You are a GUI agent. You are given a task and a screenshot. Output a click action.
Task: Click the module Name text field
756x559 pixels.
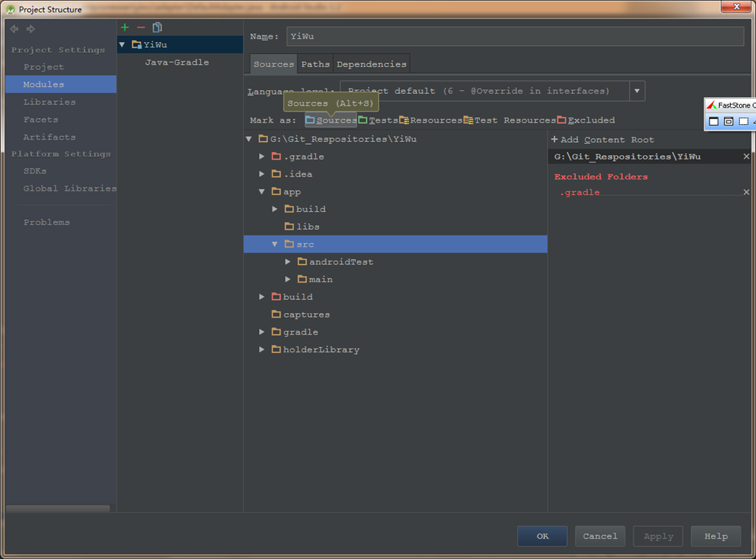coord(515,36)
